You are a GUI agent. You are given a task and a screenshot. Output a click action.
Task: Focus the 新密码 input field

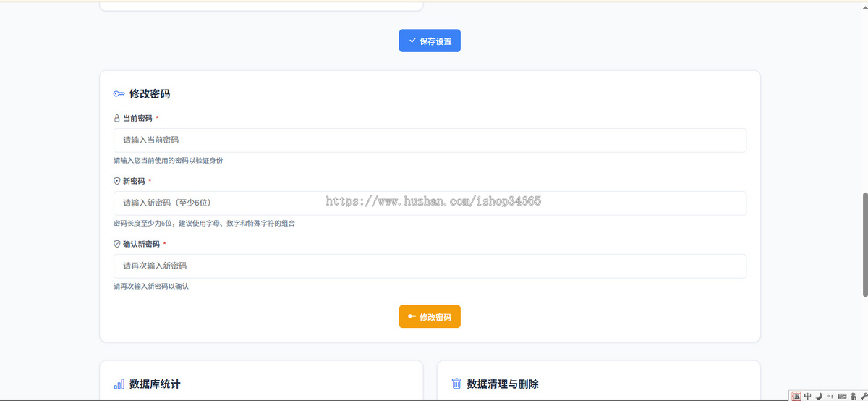(x=430, y=203)
